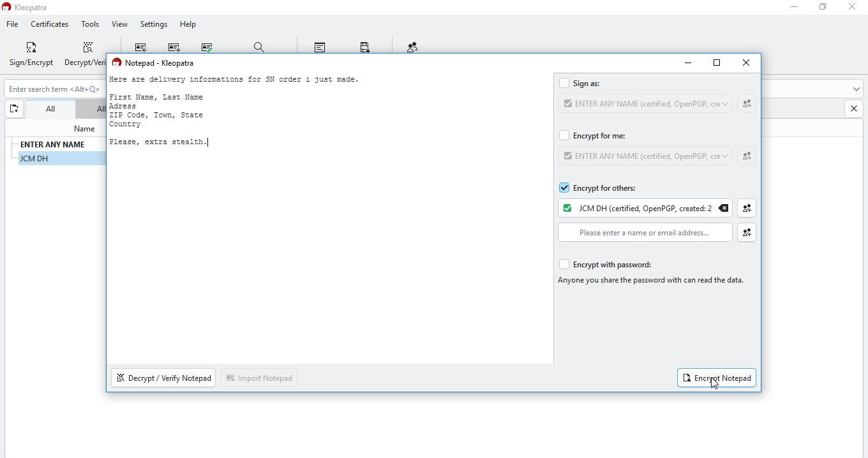Image resolution: width=868 pixels, height=458 pixels.
Task: Open the View menu
Action: 119,24
